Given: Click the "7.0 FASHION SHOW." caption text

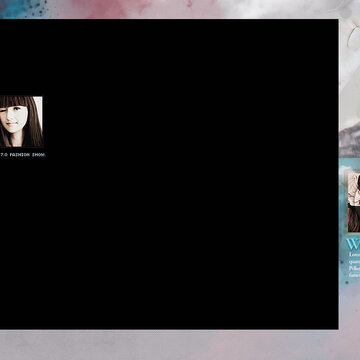Looking at the screenshot, I should pyautogui.click(x=23, y=155).
